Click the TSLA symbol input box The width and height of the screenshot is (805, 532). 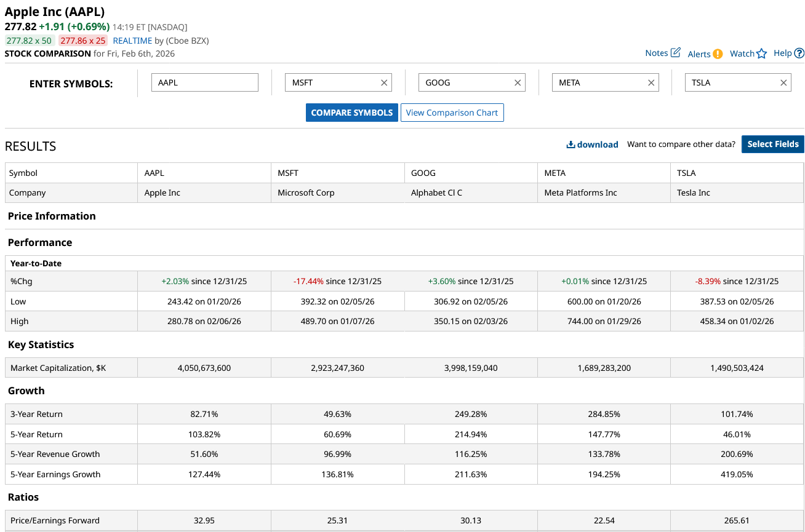(x=731, y=82)
